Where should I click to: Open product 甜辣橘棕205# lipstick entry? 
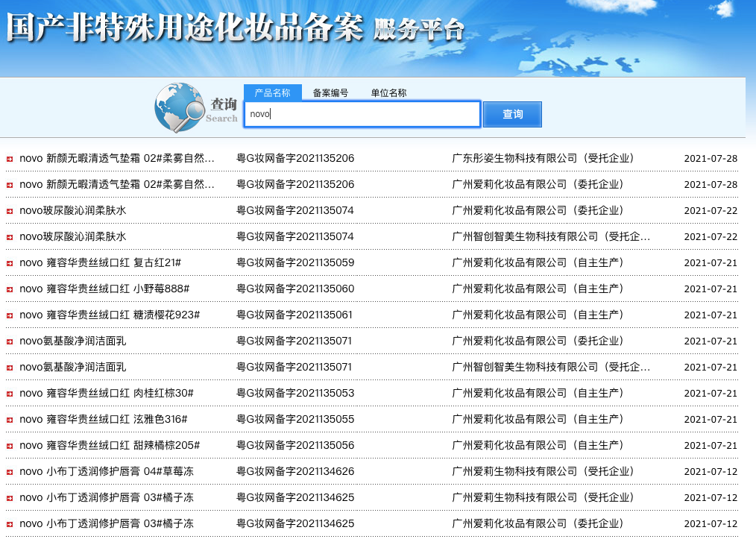click(x=110, y=445)
